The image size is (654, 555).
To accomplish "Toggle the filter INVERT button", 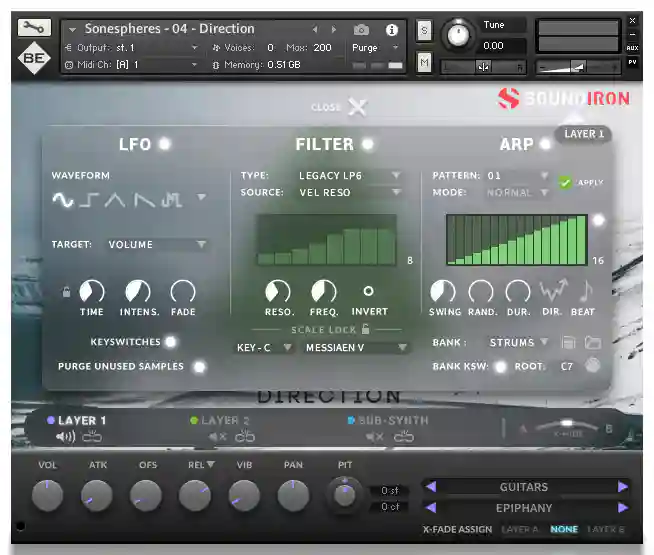I will [368, 291].
